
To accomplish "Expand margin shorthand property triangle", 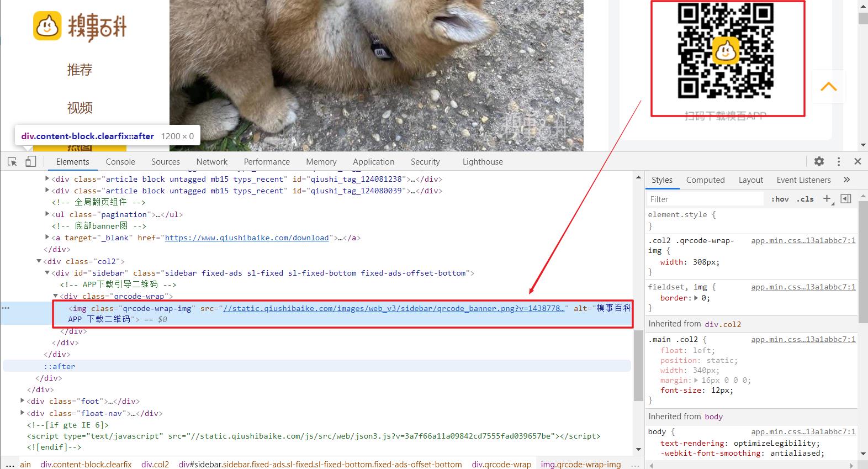I will pos(697,380).
